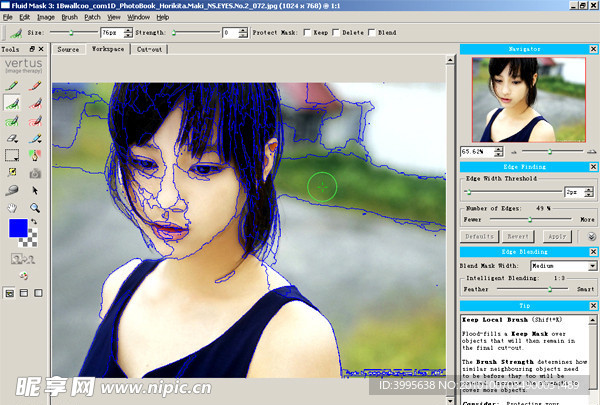The height and width of the screenshot is (405, 600).
Task: Adjust the Strength spinner arrows
Action: pos(243,33)
